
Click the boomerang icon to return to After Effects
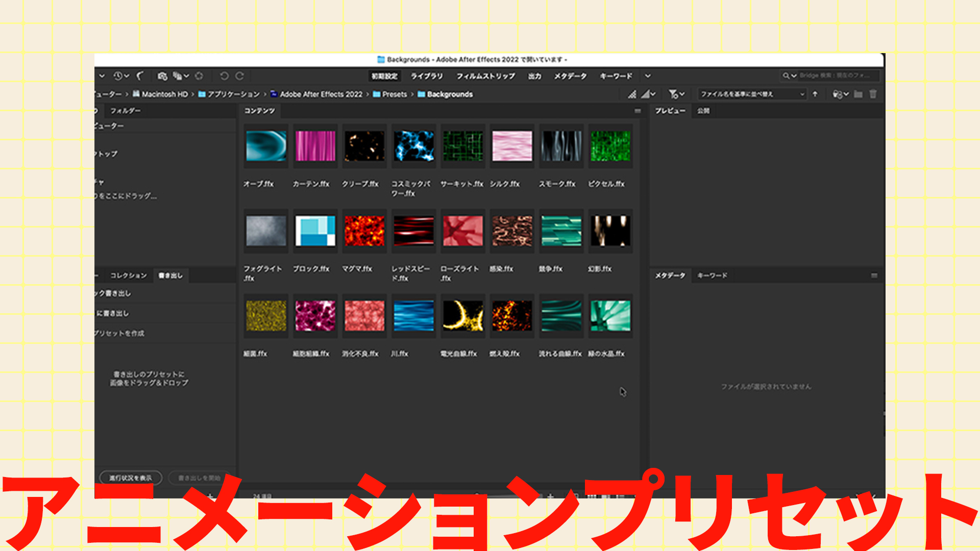[x=140, y=76]
